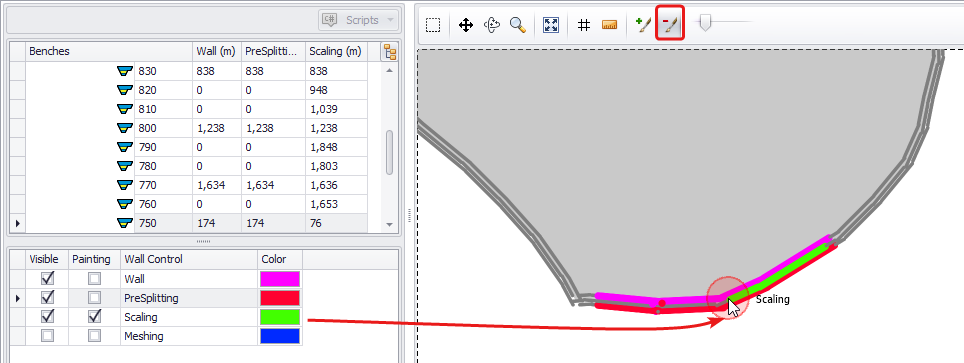Select the ruler measure tool

click(609, 25)
